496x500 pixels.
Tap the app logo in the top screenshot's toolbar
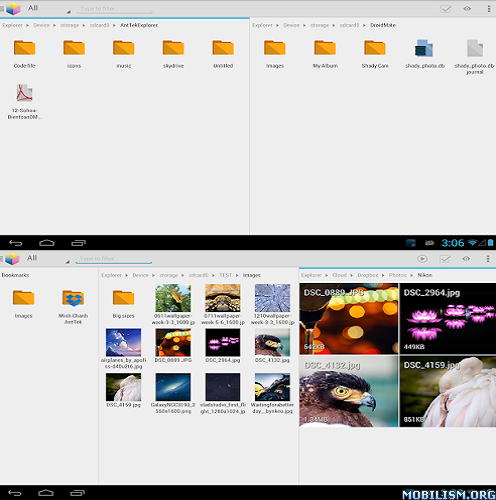pos(13,9)
